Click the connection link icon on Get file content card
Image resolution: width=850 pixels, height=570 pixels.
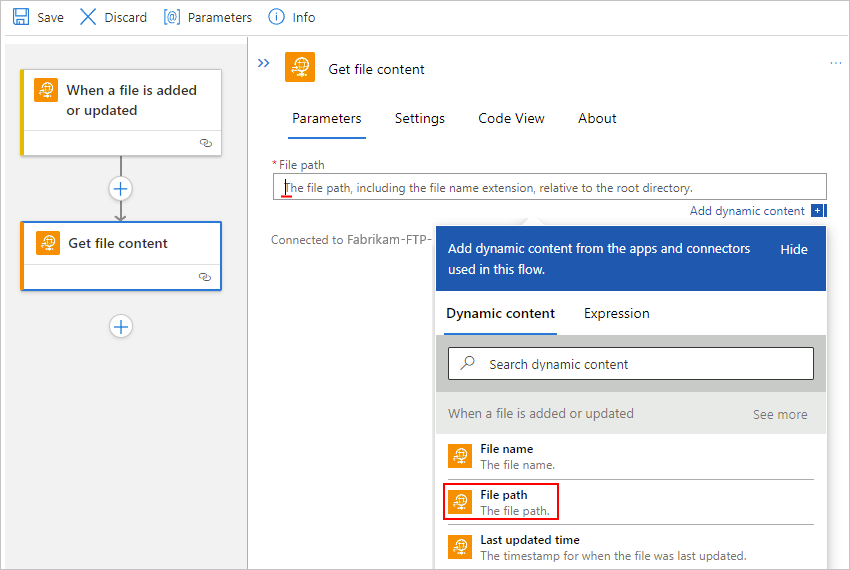206,277
